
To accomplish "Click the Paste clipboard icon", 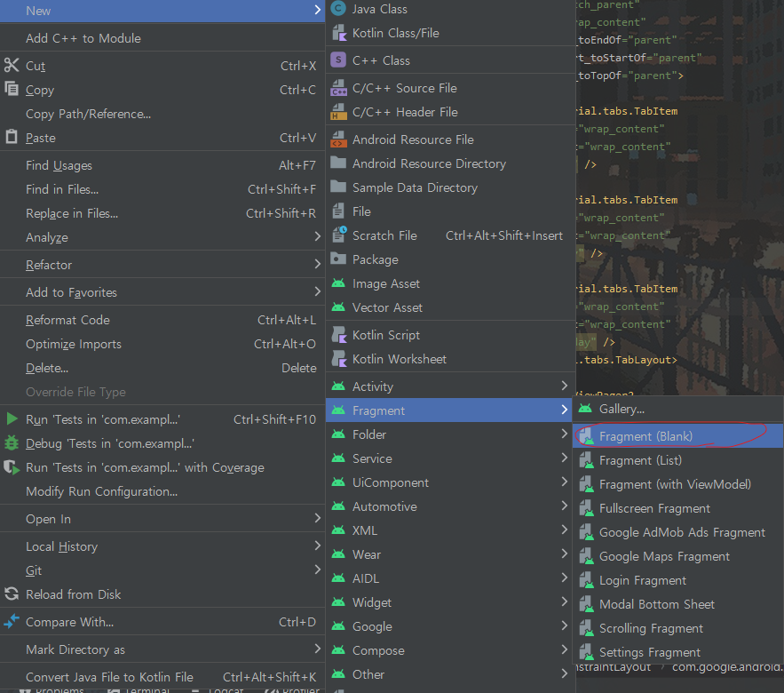I will [x=11, y=137].
